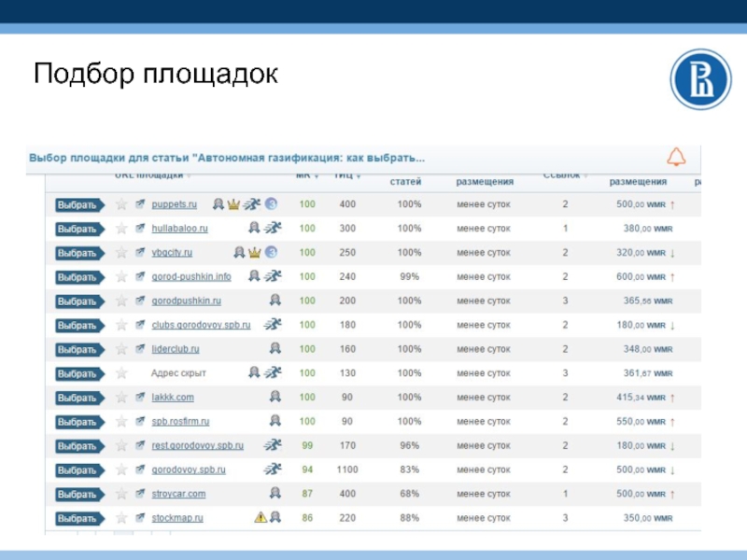Click round number badge on puppets.ru row

point(271,204)
